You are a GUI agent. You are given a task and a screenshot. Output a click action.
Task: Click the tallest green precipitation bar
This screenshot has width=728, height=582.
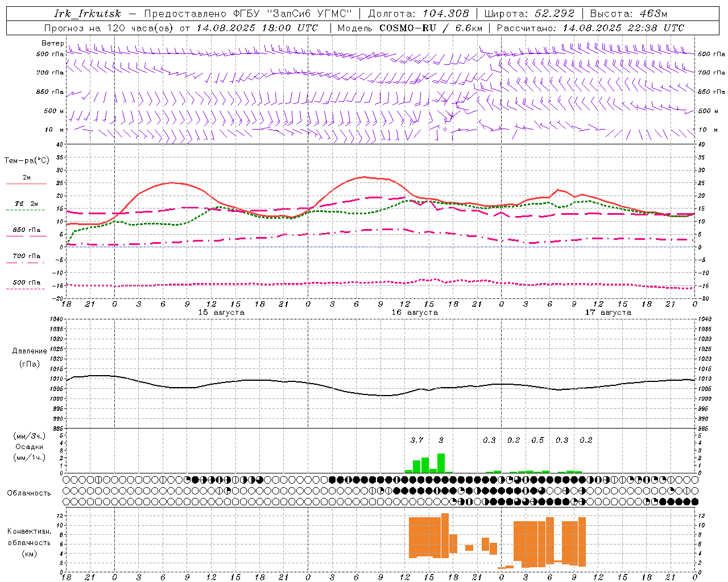441,463
